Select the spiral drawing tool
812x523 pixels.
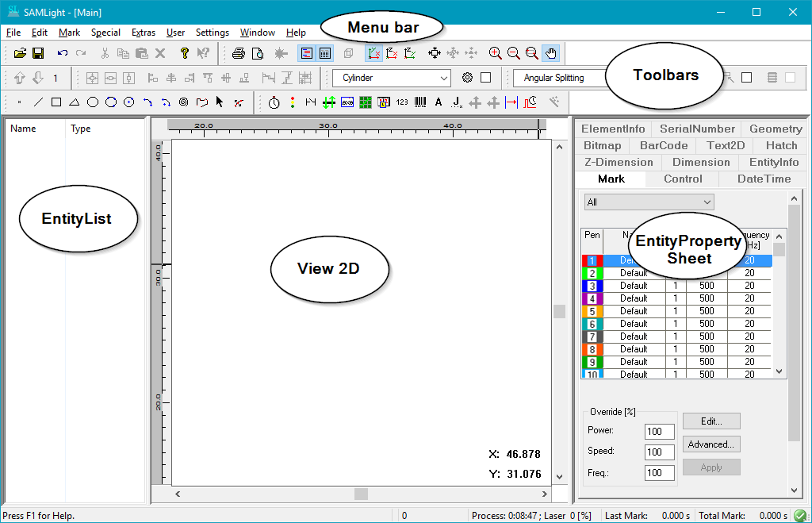(x=183, y=102)
